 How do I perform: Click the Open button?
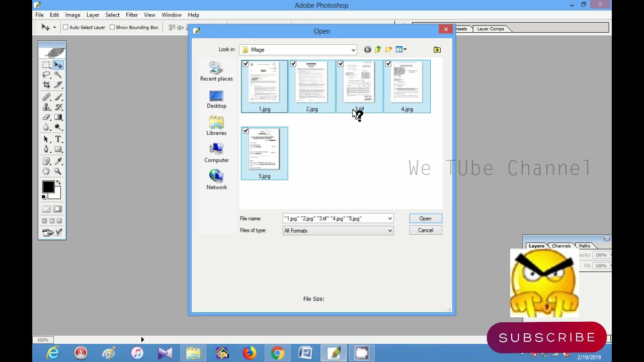[425, 219]
